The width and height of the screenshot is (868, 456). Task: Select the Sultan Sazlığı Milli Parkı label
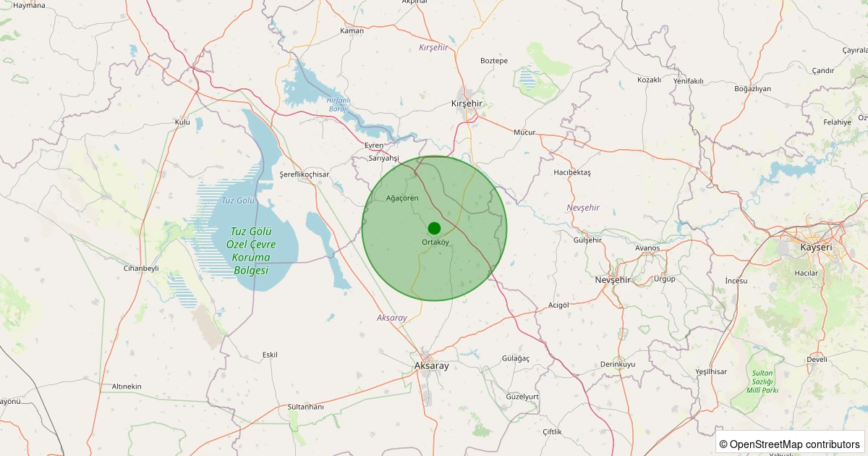pyautogui.click(x=763, y=381)
